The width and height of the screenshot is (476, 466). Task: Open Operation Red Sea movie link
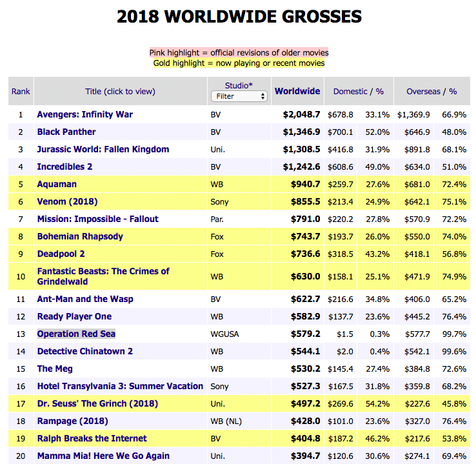(76, 334)
